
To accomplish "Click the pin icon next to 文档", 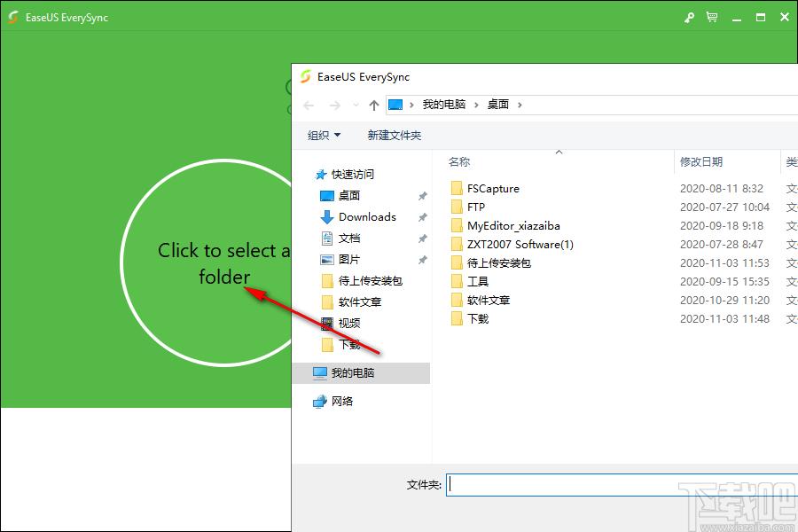I will click(x=422, y=239).
